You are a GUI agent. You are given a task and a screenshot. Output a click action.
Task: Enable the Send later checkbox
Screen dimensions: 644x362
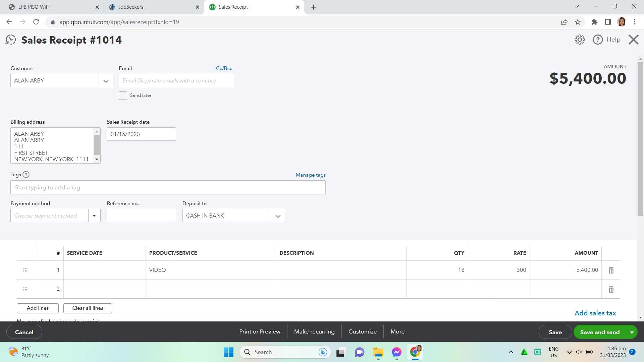pyautogui.click(x=123, y=96)
